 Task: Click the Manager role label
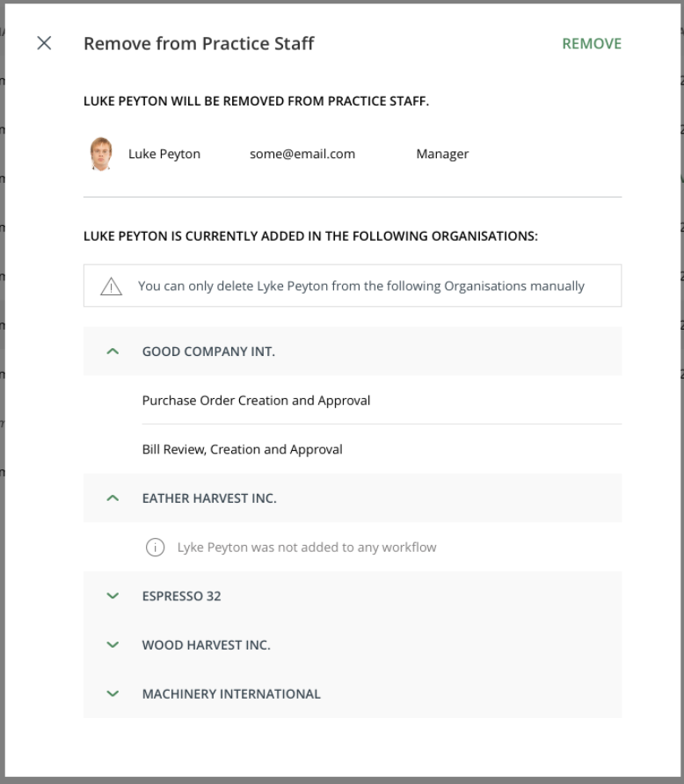442,154
